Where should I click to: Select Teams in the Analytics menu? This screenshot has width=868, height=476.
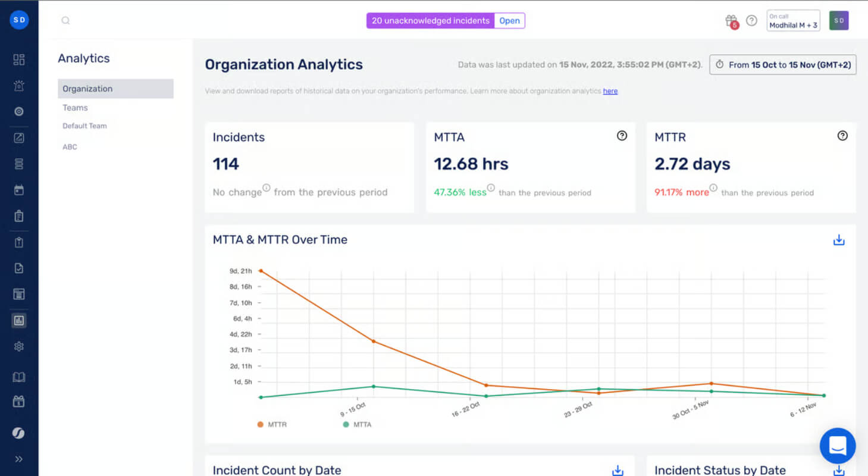click(75, 108)
